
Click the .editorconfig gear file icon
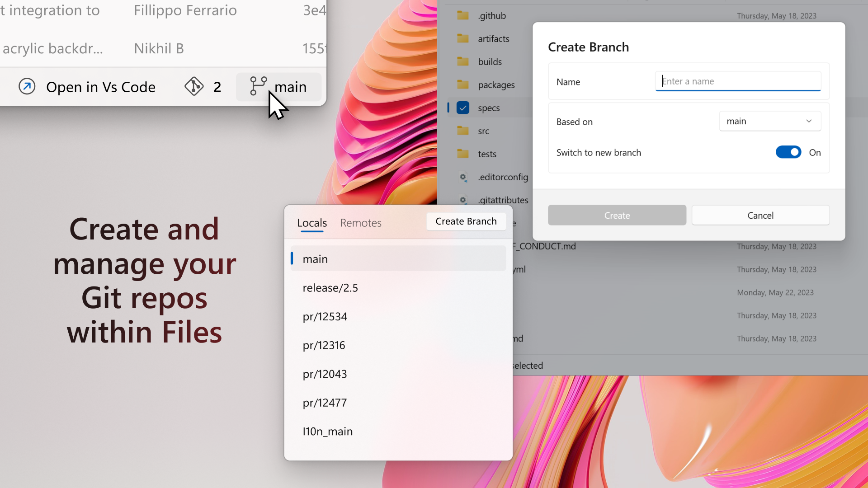coord(462,177)
